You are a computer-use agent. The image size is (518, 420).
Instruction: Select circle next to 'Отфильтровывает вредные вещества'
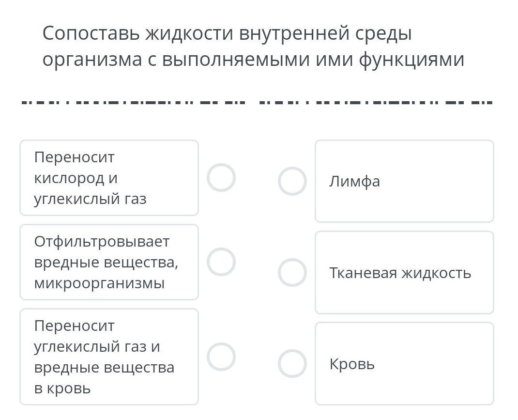click(221, 262)
